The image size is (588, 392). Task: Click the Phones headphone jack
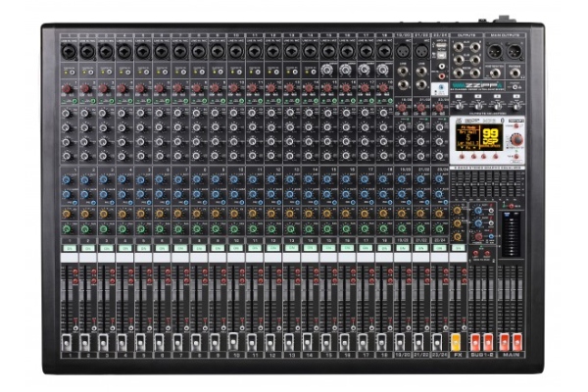pyautogui.click(x=516, y=73)
